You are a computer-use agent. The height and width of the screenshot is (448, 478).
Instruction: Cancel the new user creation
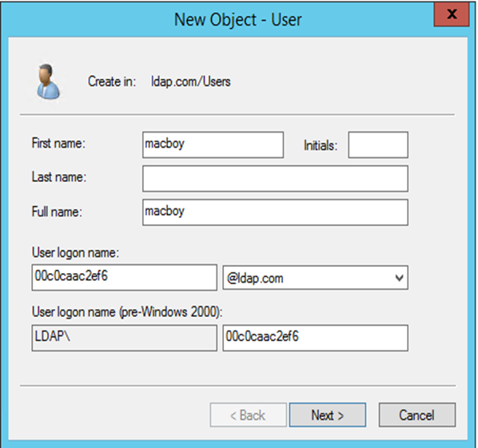tap(417, 414)
